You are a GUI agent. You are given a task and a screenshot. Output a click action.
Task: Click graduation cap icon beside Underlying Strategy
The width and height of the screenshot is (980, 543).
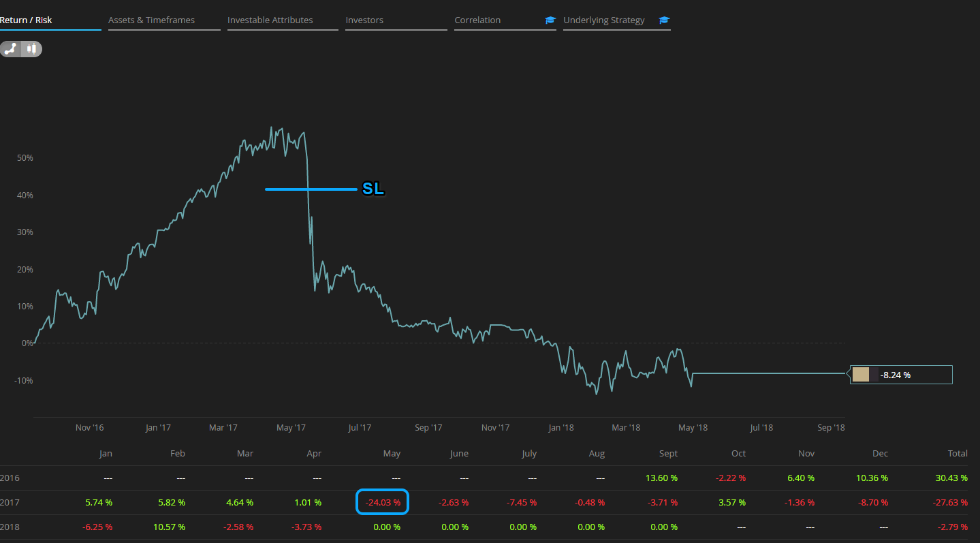tap(665, 20)
